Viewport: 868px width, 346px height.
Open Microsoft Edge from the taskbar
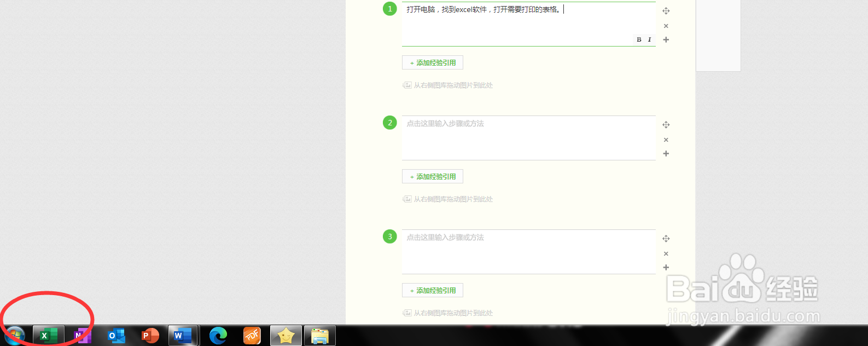[218, 336]
